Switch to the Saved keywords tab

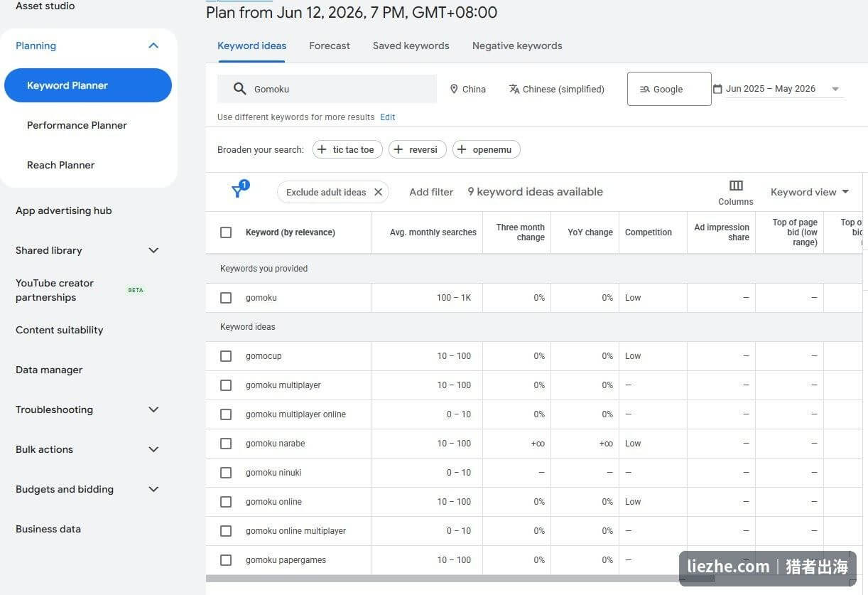[411, 45]
